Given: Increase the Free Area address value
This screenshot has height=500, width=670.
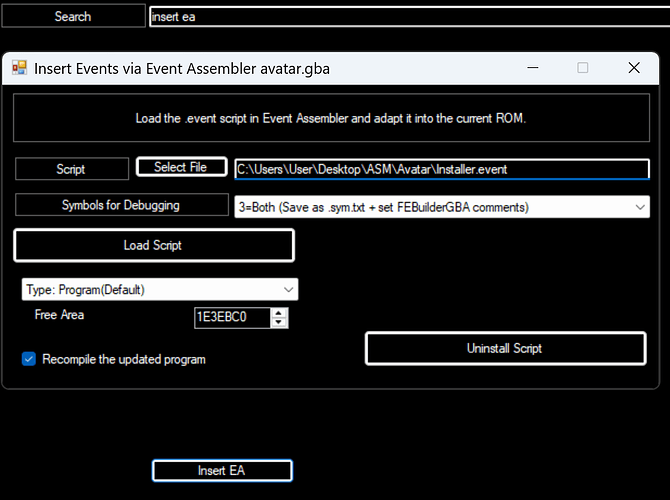Looking at the screenshot, I should [x=279, y=312].
